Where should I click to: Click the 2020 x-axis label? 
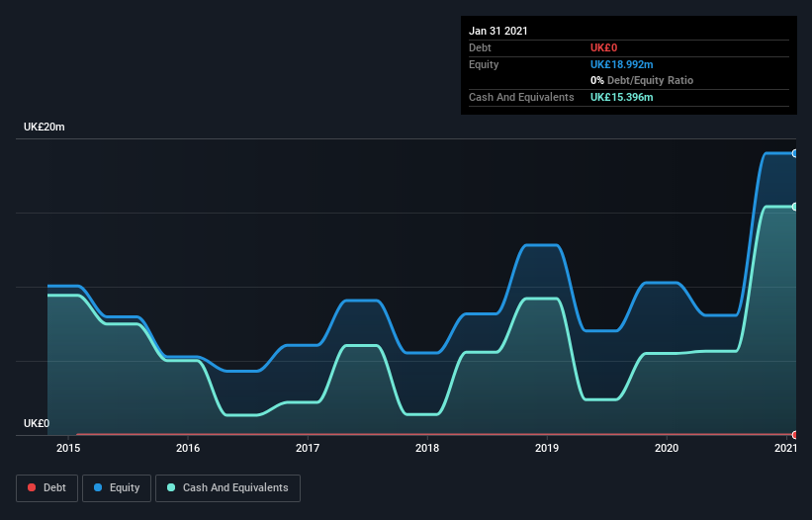click(667, 448)
